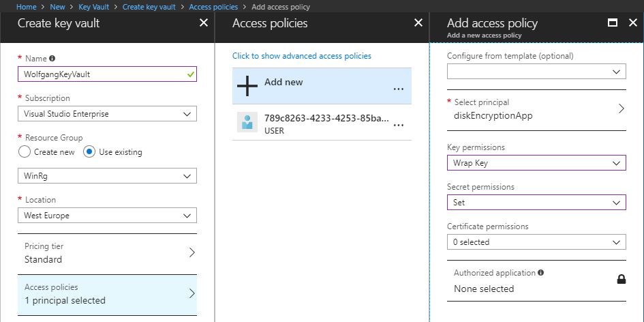Click the Authorized application lock icon

(x=622, y=280)
